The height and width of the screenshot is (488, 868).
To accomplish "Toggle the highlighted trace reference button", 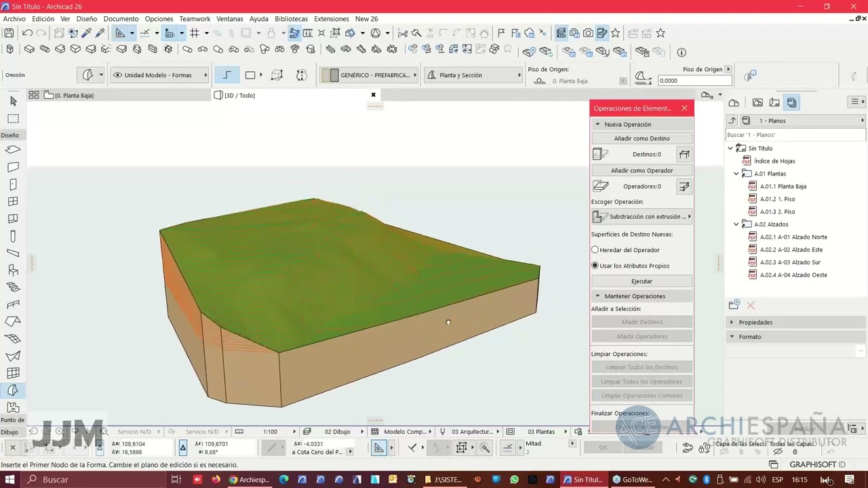I will click(170, 33).
